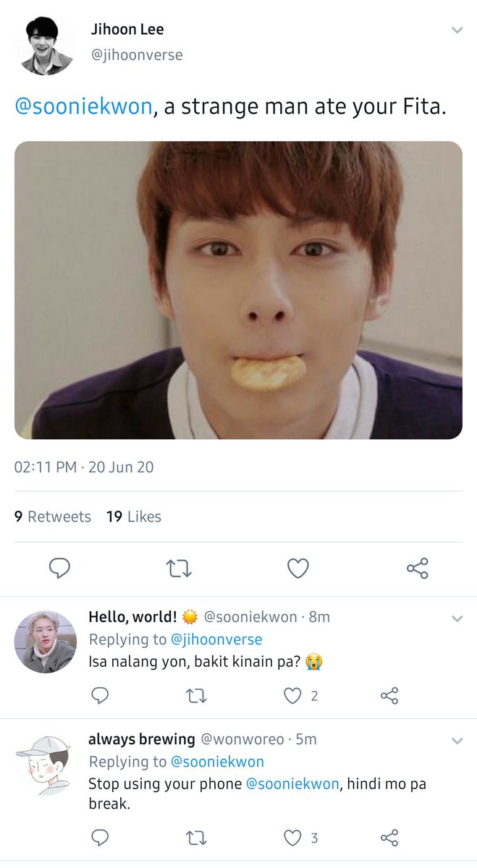Share the main Jihoon Lee tweet
477x868 pixels.
(x=418, y=569)
